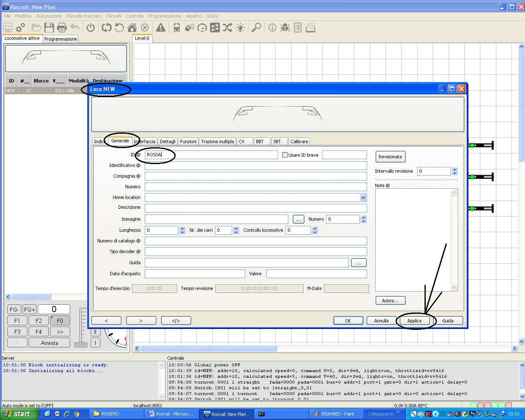Click Arresta stop button

click(x=49, y=343)
